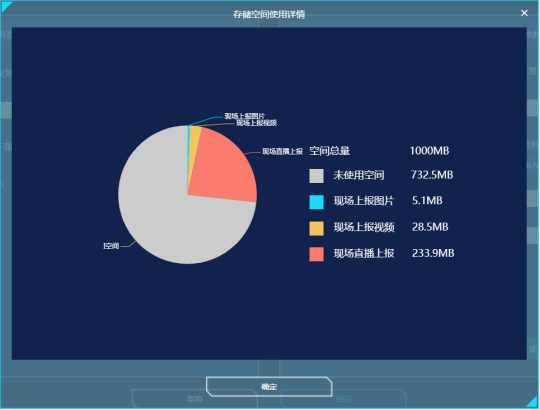540x410 pixels.
Task: Click the dimmed 保存 button
Action: click(343, 399)
